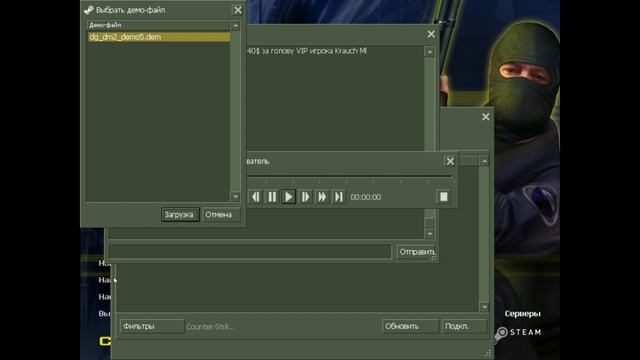Image resolution: width=640 pixels, height=360 pixels.
Task: Open Серверы on main menu
Action: pos(522,314)
